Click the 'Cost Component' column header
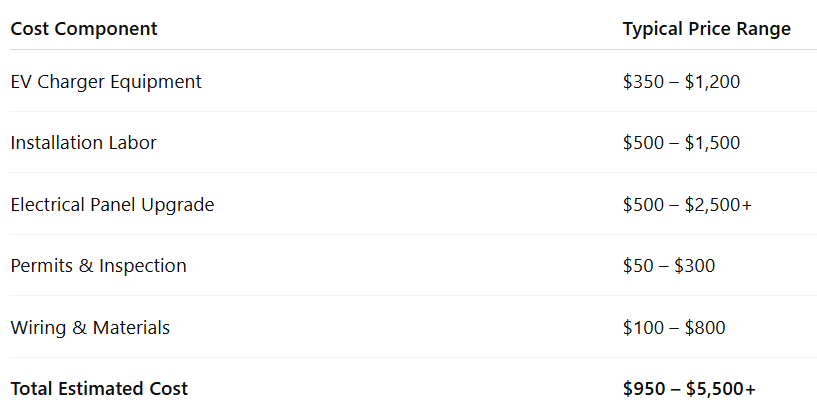The image size is (817, 414). tap(84, 29)
